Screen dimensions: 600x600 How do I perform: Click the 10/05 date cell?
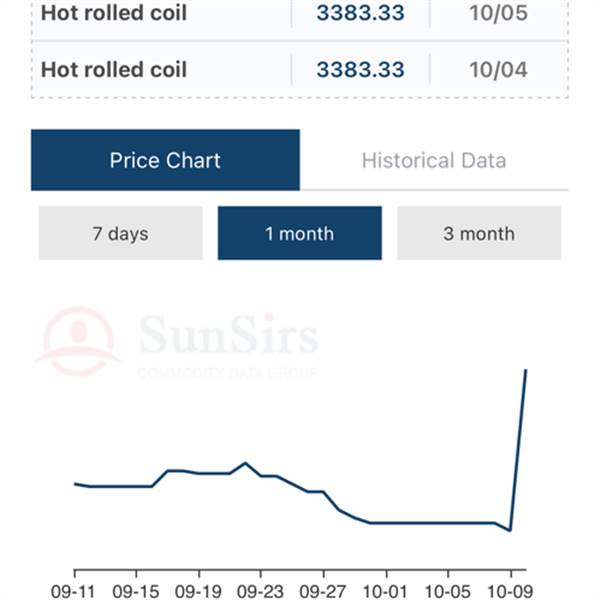pyautogui.click(x=498, y=15)
